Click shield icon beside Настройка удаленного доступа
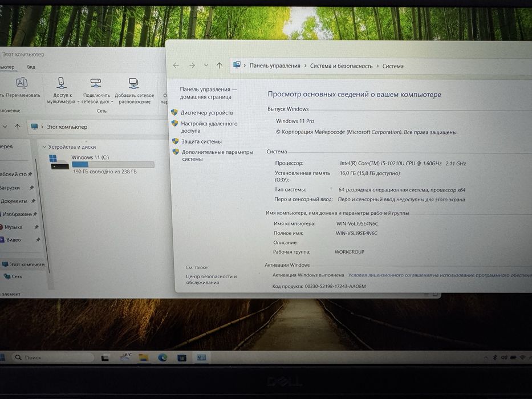 [x=174, y=124]
